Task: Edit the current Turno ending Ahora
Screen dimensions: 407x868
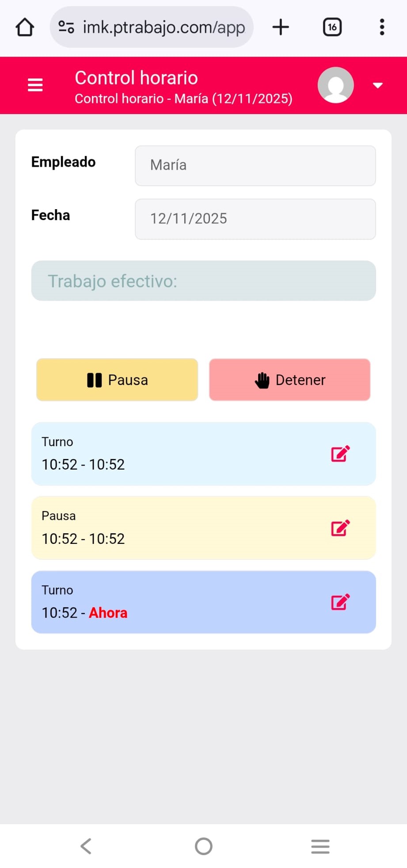Action: (x=340, y=602)
